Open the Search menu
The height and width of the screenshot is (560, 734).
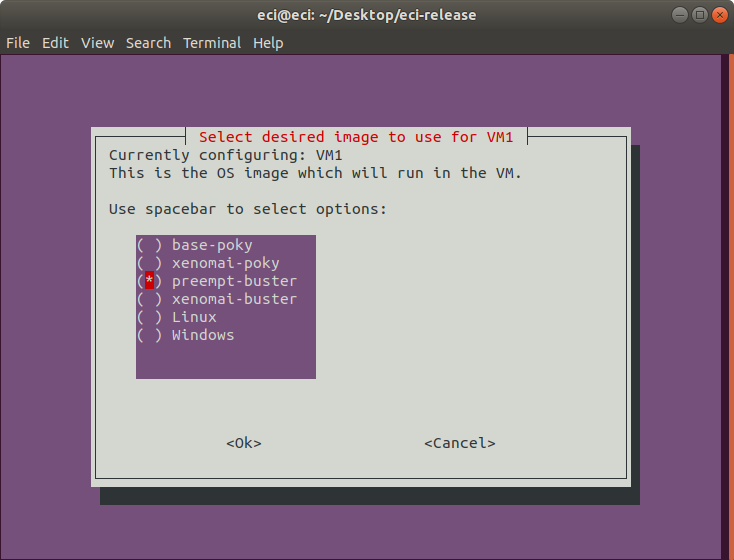pyautogui.click(x=148, y=43)
